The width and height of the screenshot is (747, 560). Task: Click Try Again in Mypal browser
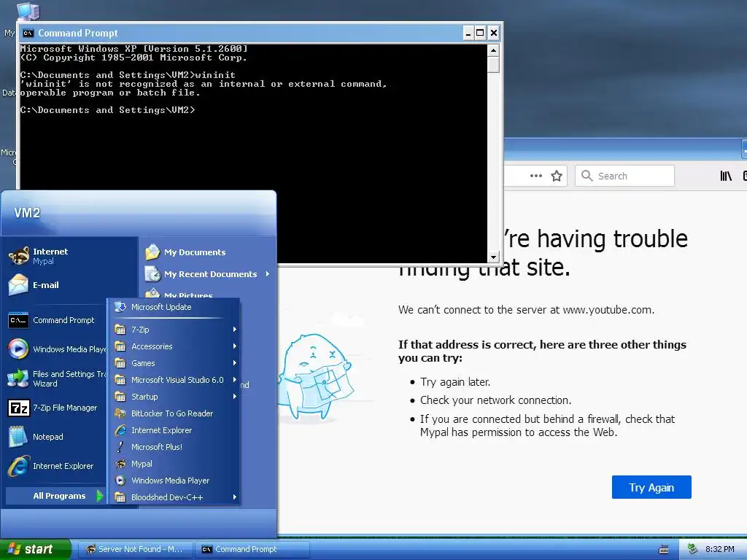point(651,487)
